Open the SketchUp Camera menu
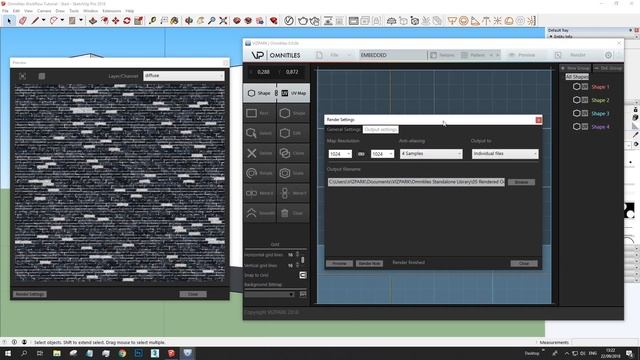The height and width of the screenshot is (360, 640). [44, 11]
